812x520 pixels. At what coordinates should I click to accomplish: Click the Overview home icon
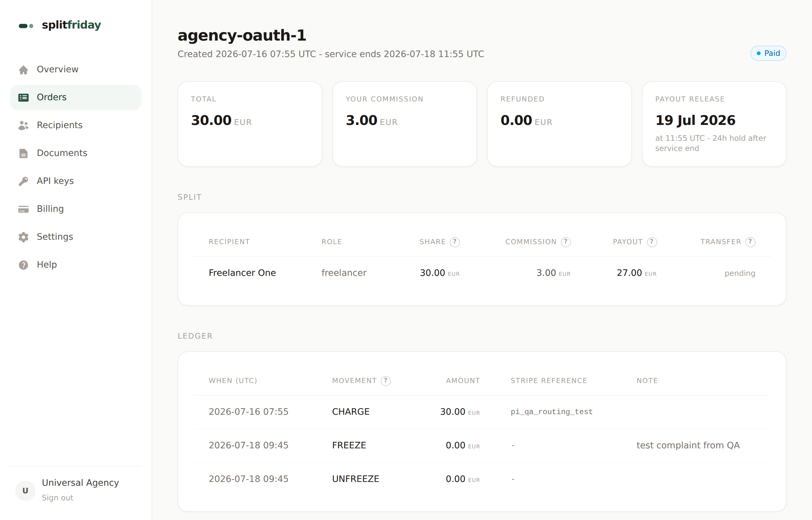point(23,69)
